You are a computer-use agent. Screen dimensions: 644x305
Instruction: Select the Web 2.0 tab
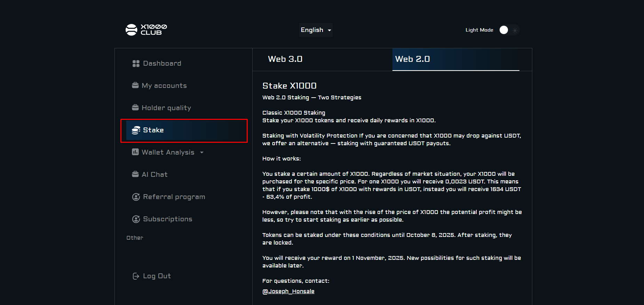[413, 59]
